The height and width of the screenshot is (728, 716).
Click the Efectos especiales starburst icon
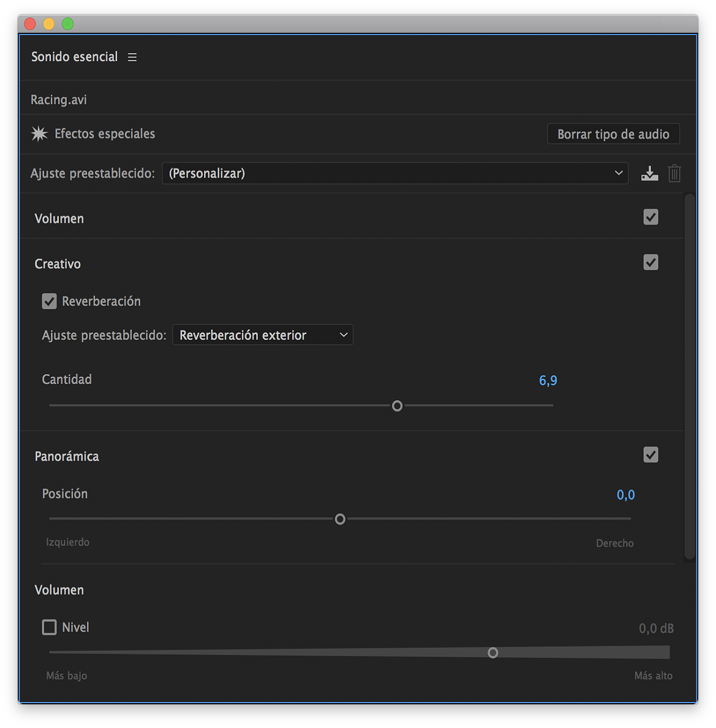click(x=40, y=134)
